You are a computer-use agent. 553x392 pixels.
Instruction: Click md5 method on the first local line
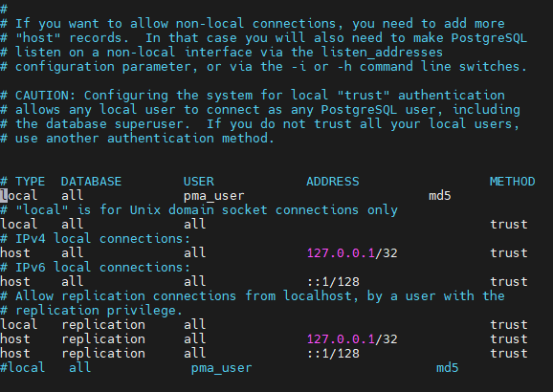click(439, 196)
